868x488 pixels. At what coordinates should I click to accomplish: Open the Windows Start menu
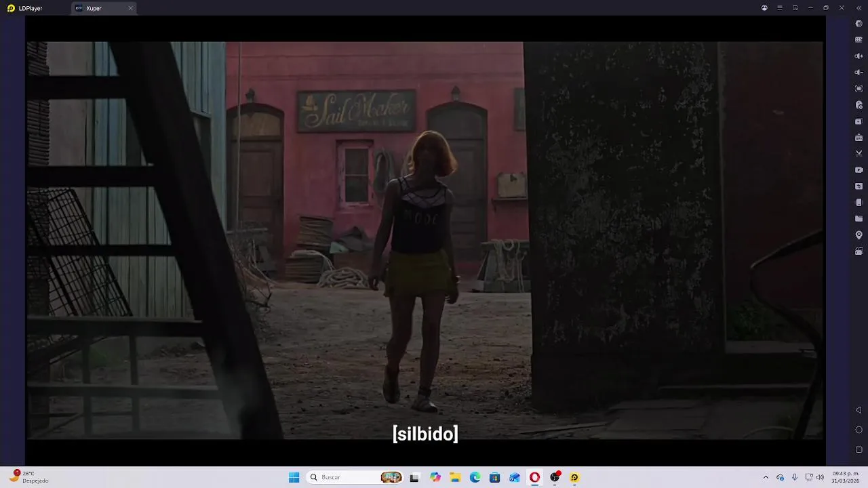point(294,477)
